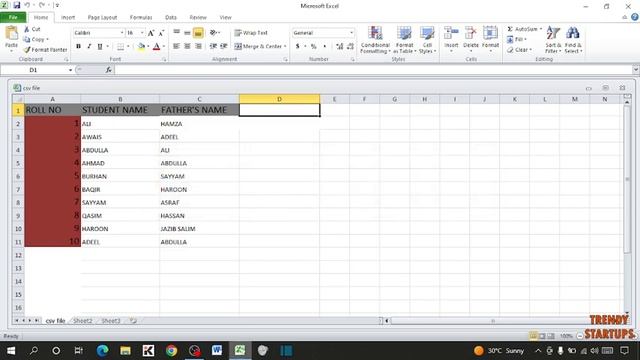Click the Save icon in the Quick Access Toolbar
The height and width of the screenshot is (360, 640).
click(x=16, y=5)
